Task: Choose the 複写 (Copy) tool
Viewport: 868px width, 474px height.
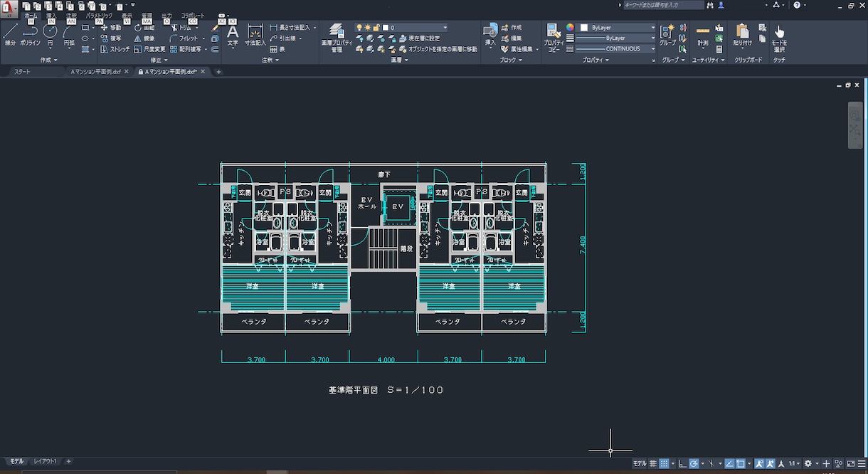Action: point(111,38)
